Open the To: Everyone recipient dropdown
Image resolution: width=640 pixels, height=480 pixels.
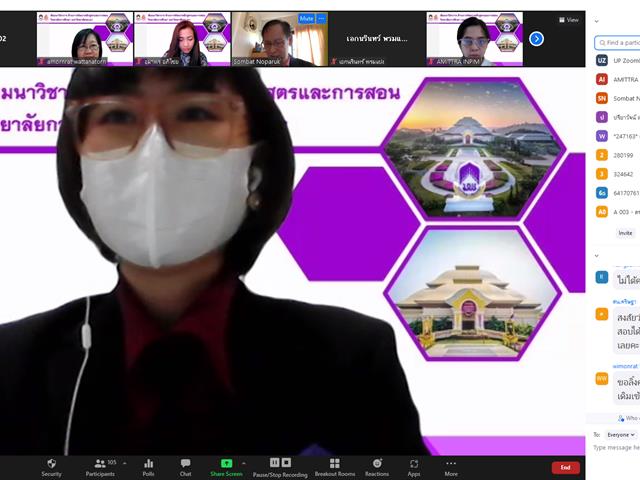621,435
